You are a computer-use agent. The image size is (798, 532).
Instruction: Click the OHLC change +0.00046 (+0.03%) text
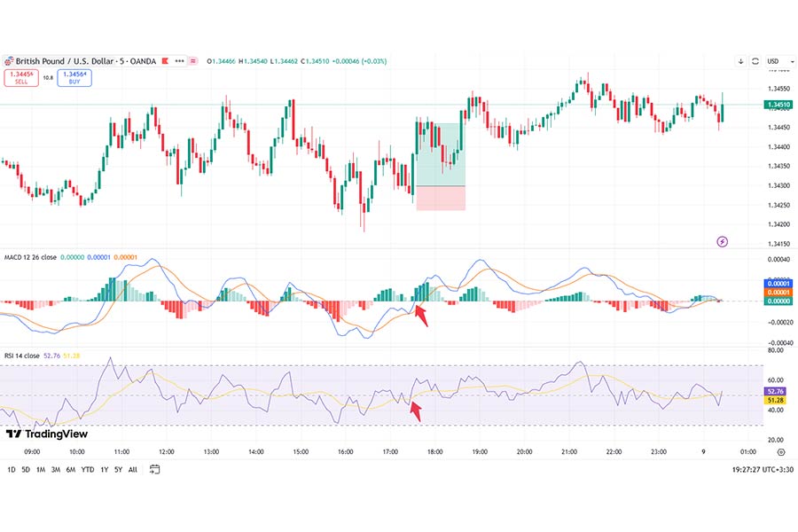(x=359, y=61)
